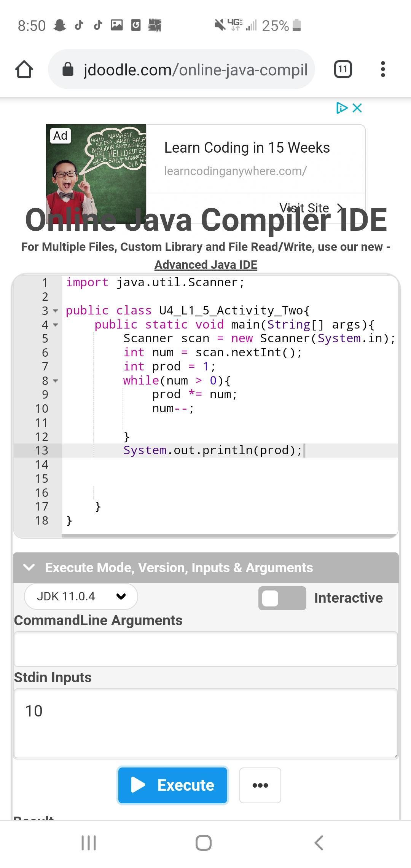Run the code with Execute button
This screenshot has width=411, height=868.
(x=173, y=785)
